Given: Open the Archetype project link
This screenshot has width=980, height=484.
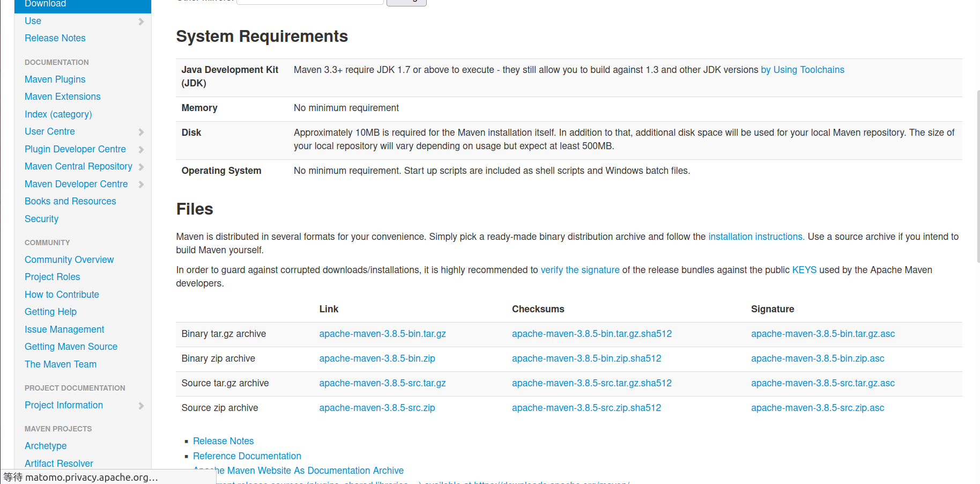Looking at the screenshot, I should 46,446.
